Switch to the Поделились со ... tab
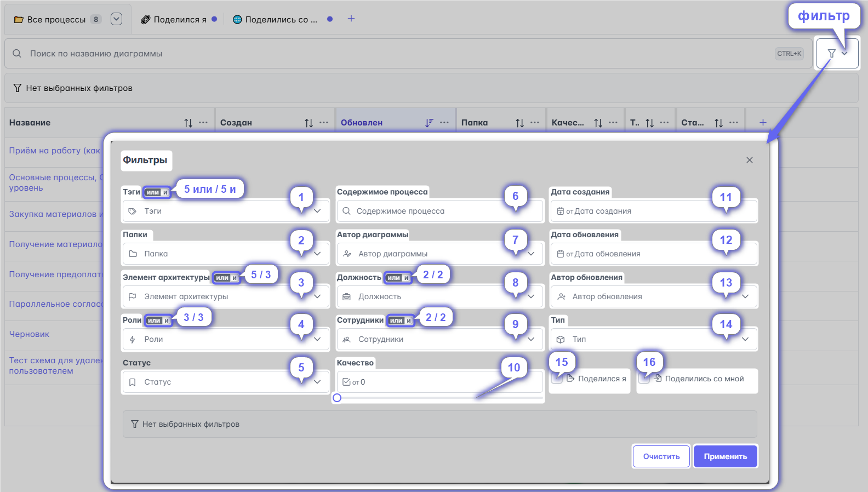Viewport: 868px width, 492px height. [x=282, y=19]
